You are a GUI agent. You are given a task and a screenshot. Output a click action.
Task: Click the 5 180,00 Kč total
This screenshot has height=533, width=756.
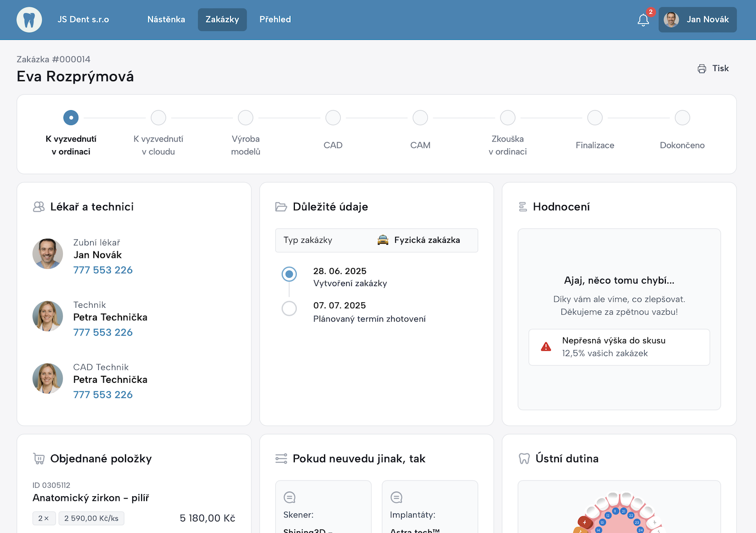click(x=208, y=518)
